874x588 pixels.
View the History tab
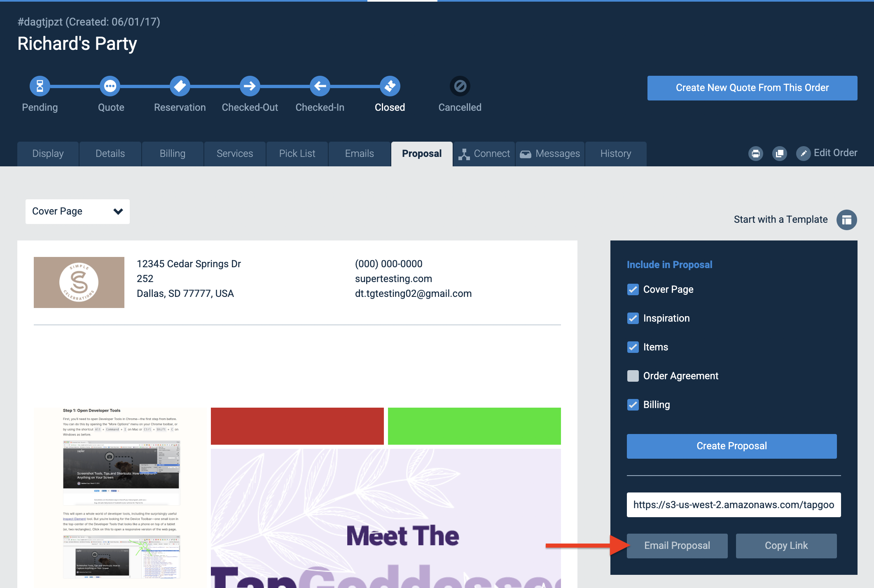tap(616, 154)
